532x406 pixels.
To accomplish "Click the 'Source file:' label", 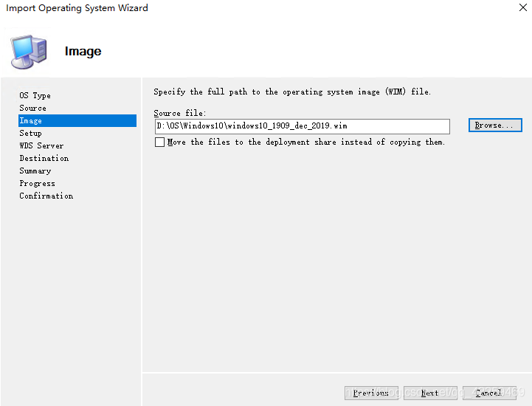I will 179,113.
